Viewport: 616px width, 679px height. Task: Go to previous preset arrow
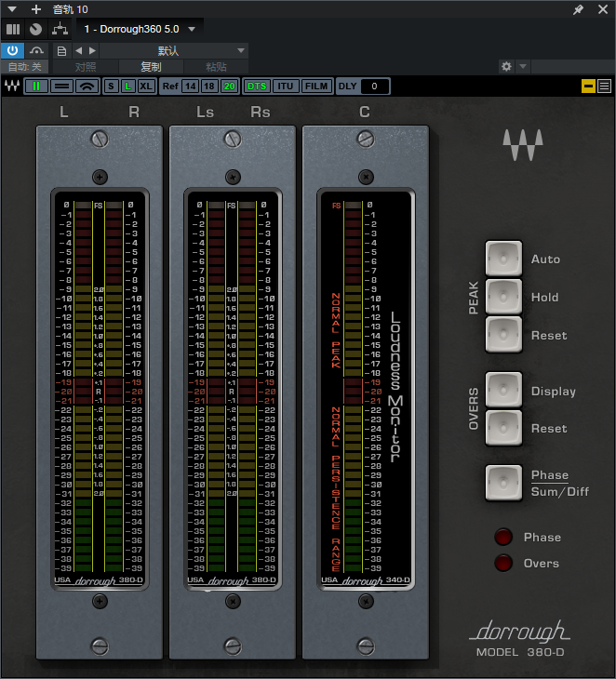click(79, 50)
